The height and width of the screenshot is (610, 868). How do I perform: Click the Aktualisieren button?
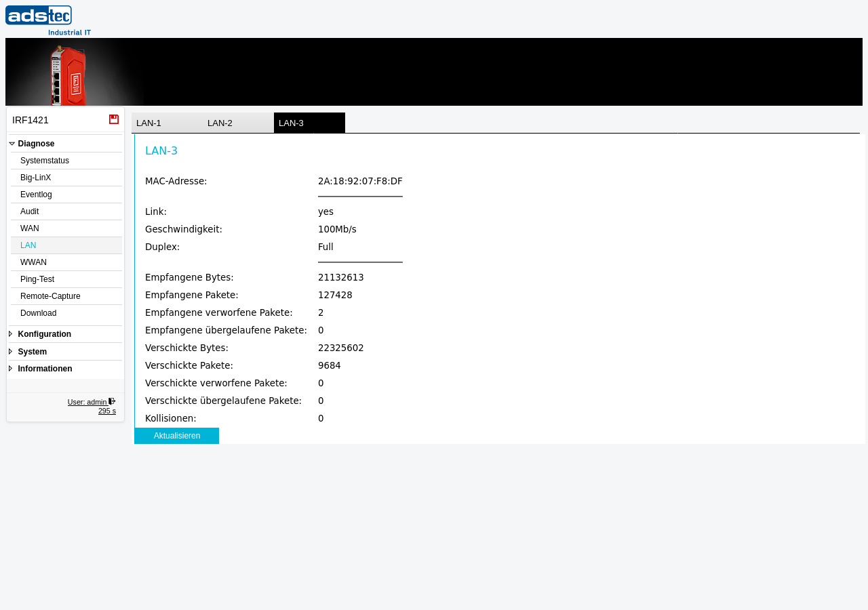176,436
